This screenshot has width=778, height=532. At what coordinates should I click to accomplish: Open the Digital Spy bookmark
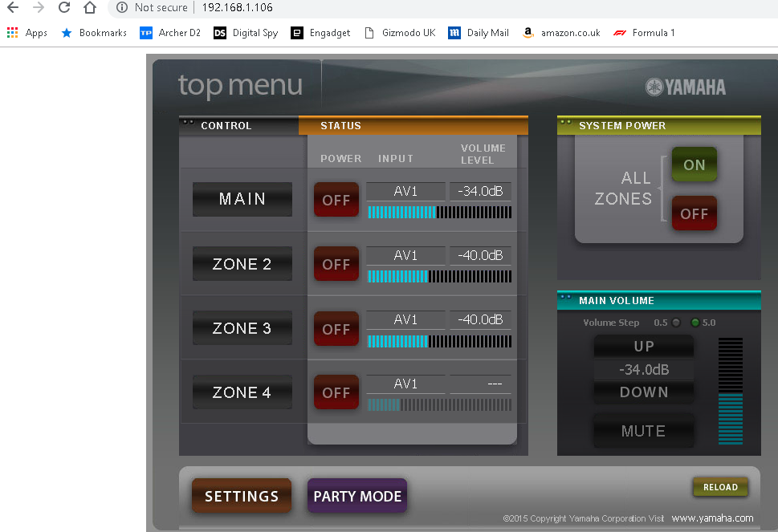(x=246, y=33)
